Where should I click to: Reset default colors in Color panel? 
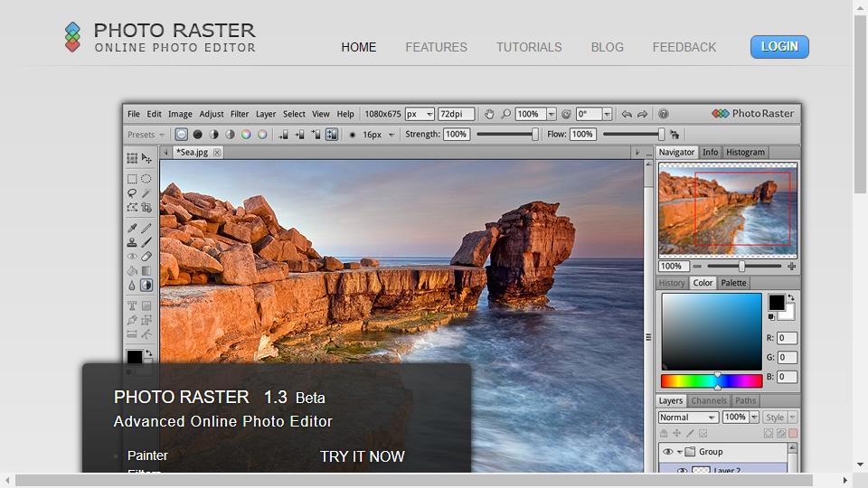[771, 317]
